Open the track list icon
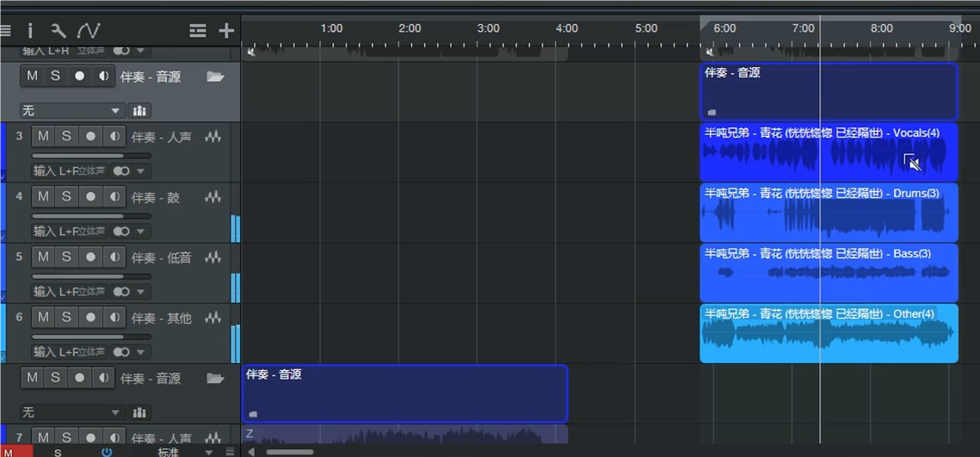The height and width of the screenshot is (457, 980). 198,31
